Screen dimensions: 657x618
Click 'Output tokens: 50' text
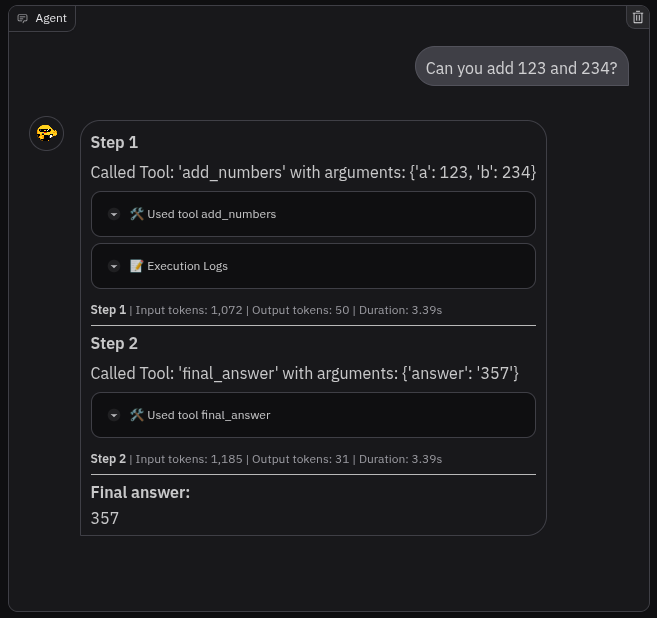click(x=300, y=310)
